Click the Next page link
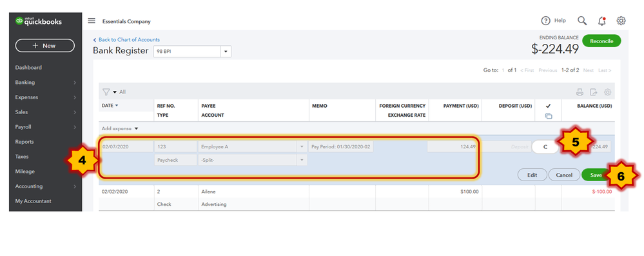Image resolution: width=644 pixels, height=256 pixels. (588, 70)
